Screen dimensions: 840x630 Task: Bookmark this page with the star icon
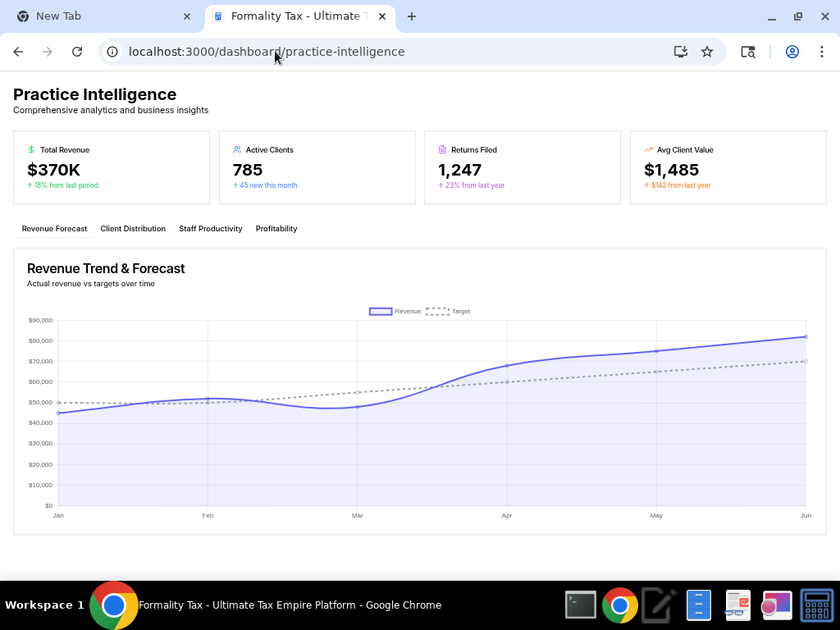coord(707,52)
